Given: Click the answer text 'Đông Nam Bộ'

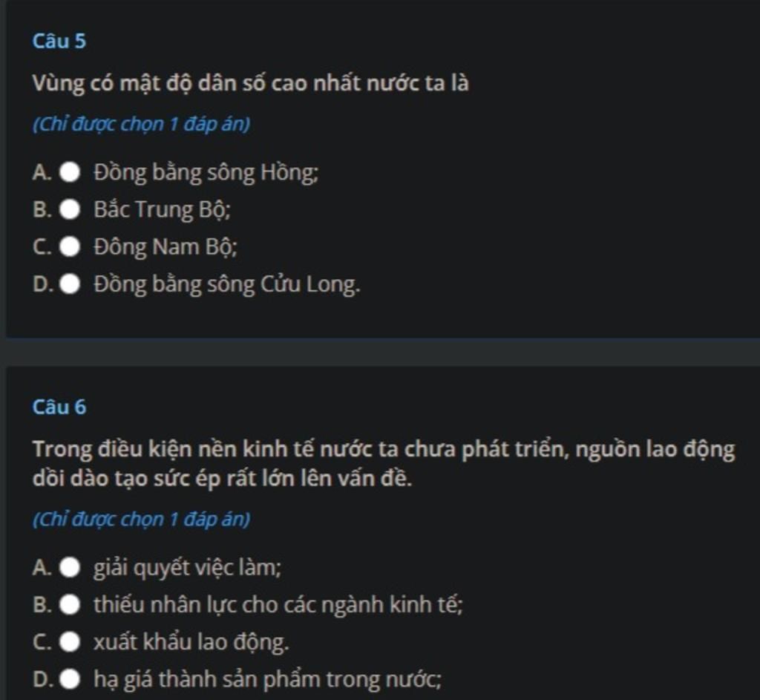Looking at the screenshot, I should [x=165, y=247].
